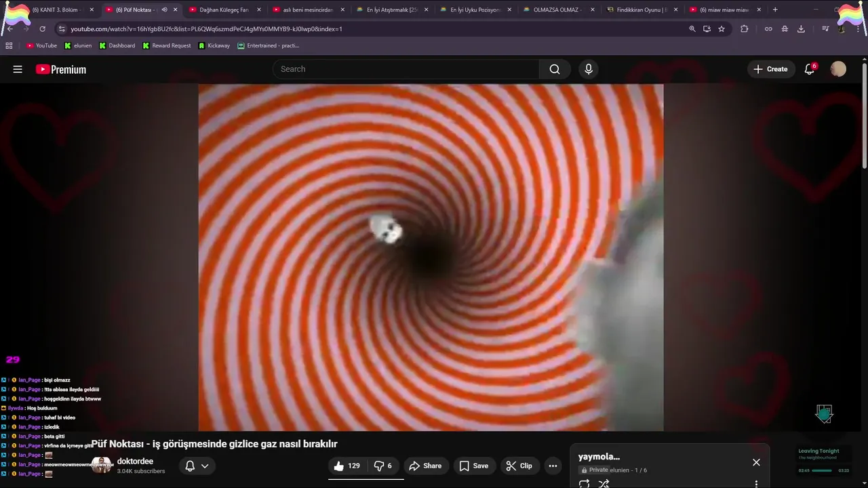Click the Share button
This screenshot has height=488, width=868.
tap(425, 466)
